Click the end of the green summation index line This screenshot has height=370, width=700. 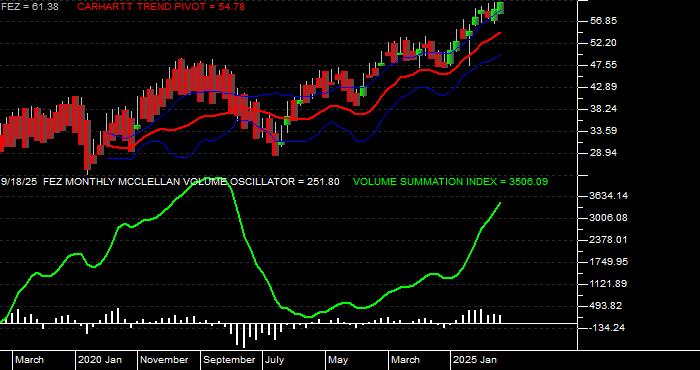[500, 203]
